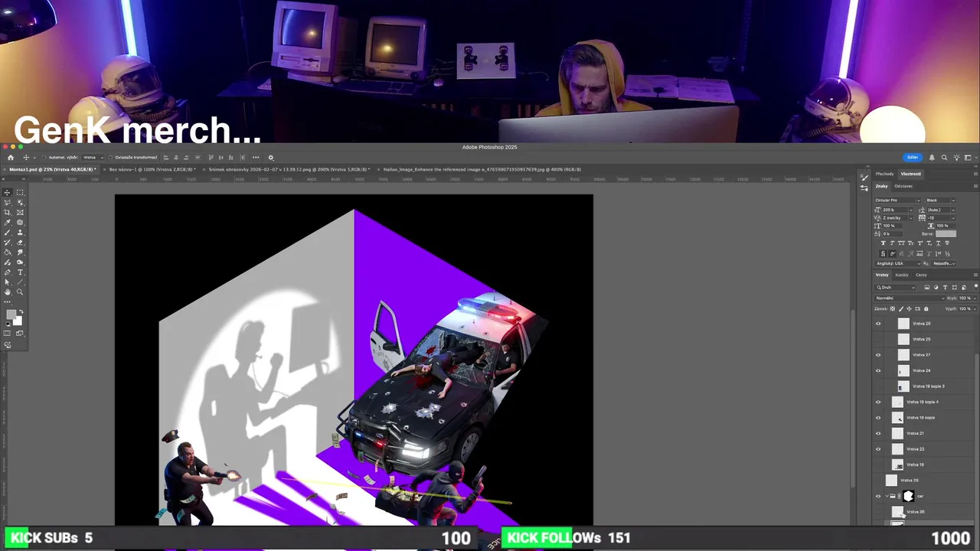The width and height of the screenshot is (980, 551).
Task: Open Vrstva auto-select target dropdown
Action: tap(91, 158)
